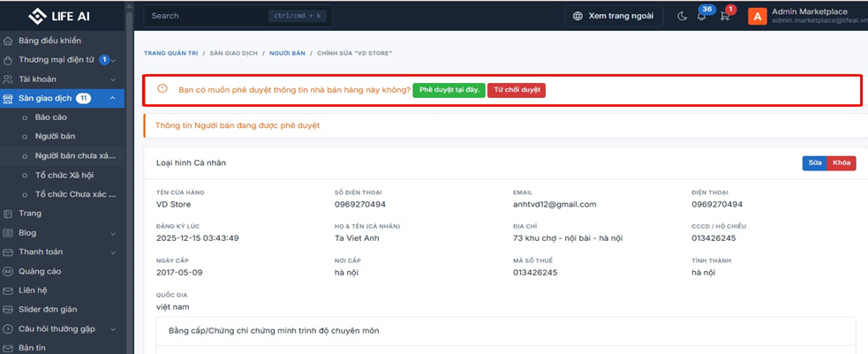Click the Bản tin mail icon

pyautogui.click(x=8, y=348)
